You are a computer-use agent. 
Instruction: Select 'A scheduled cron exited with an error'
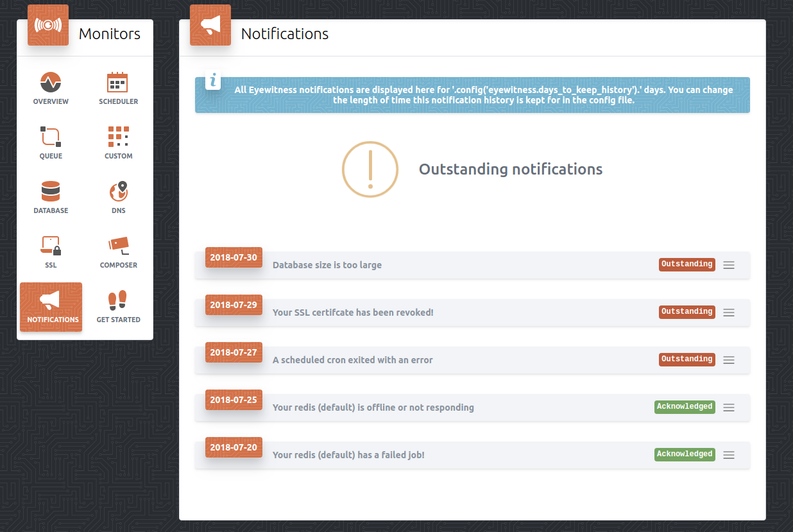353,360
